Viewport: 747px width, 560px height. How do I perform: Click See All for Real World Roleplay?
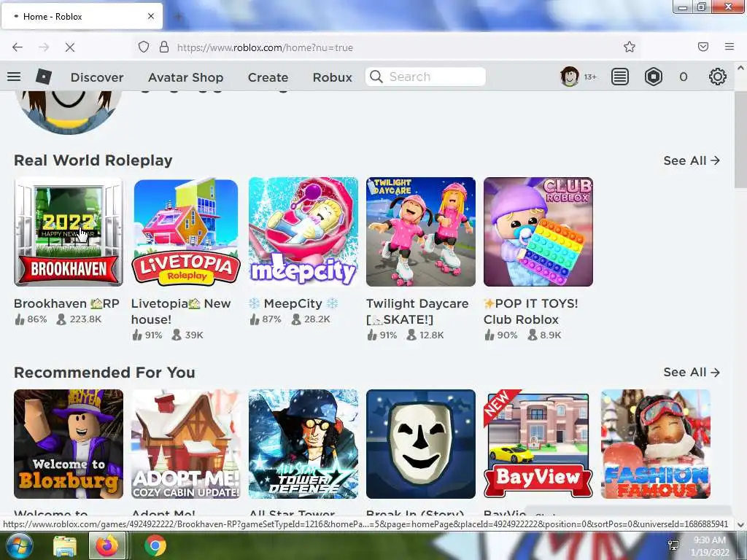pyautogui.click(x=692, y=160)
